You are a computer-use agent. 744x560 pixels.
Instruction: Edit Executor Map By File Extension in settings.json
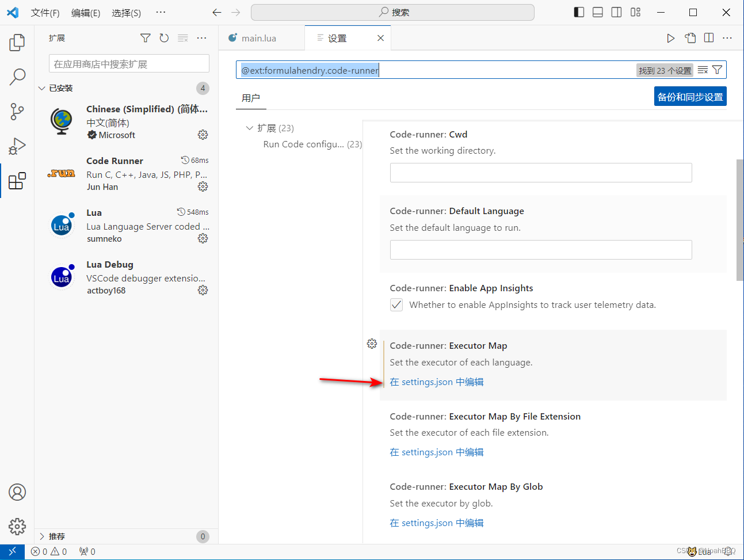coord(437,452)
